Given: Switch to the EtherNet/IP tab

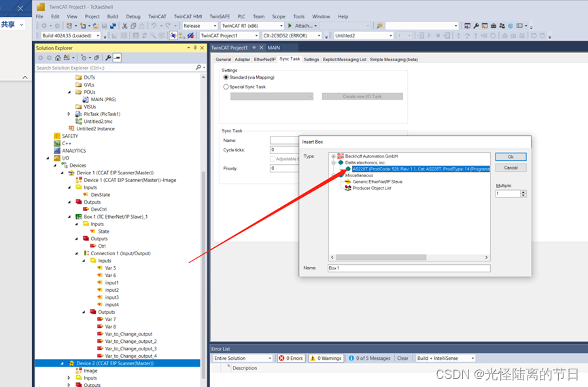Looking at the screenshot, I should tap(264, 59).
